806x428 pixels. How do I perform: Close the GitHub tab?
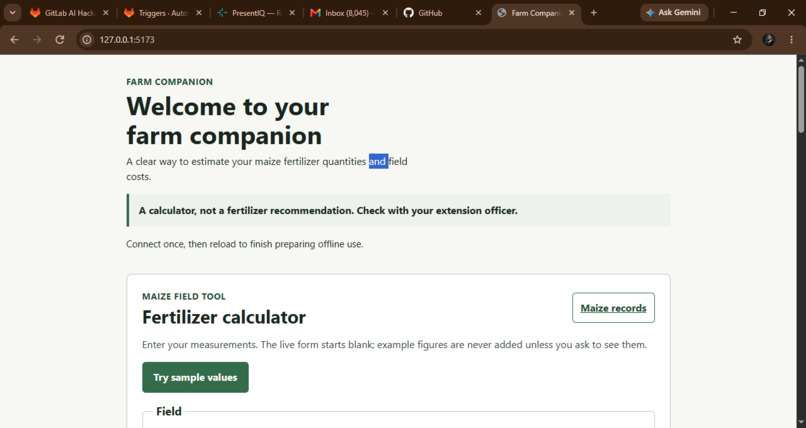pos(479,13)
